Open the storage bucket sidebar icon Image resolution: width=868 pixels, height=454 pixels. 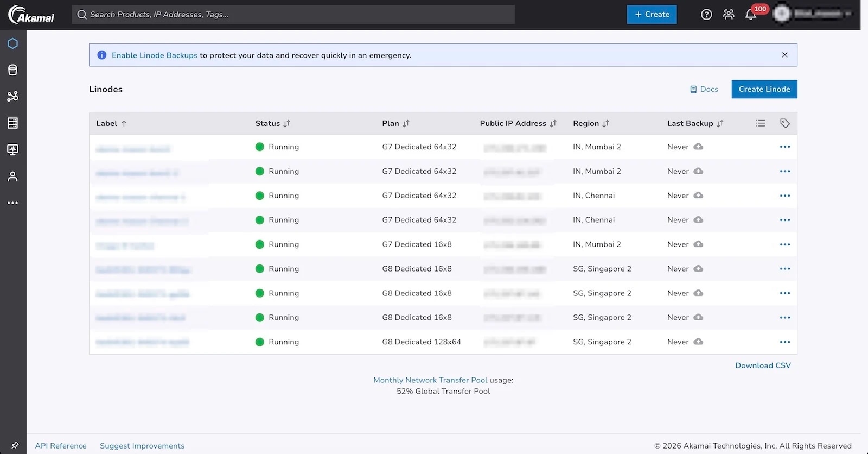tap(12, 70)
